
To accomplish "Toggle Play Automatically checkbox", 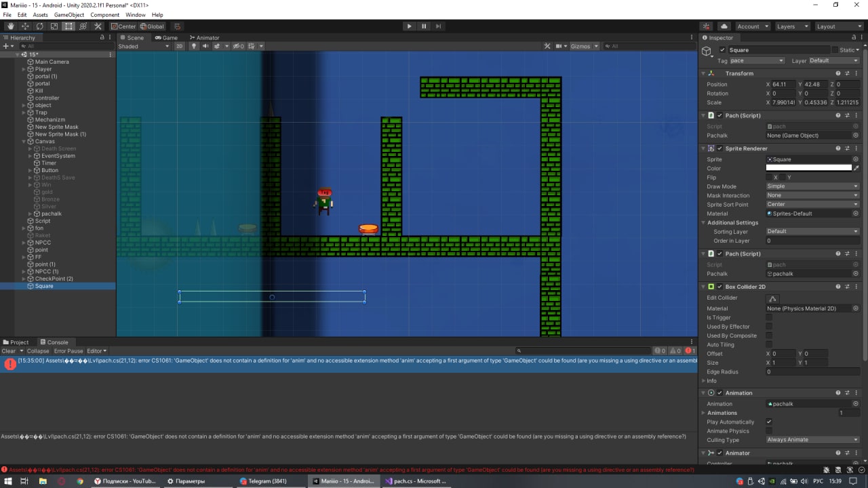I will click(x=769, y=422).
